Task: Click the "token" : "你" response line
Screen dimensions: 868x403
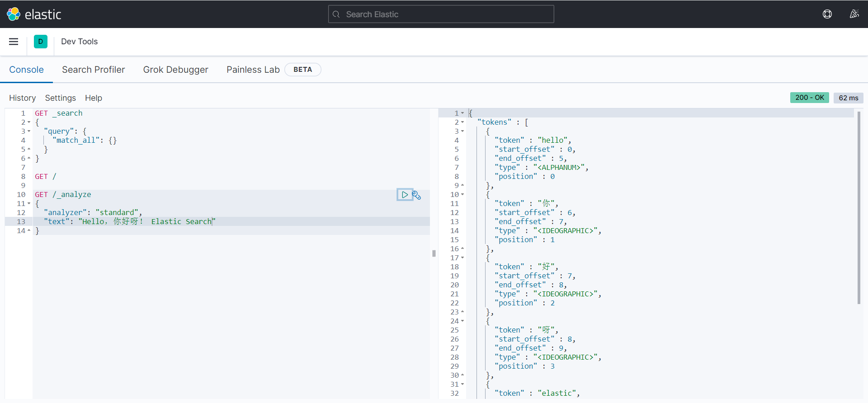Action: [527, 204]
